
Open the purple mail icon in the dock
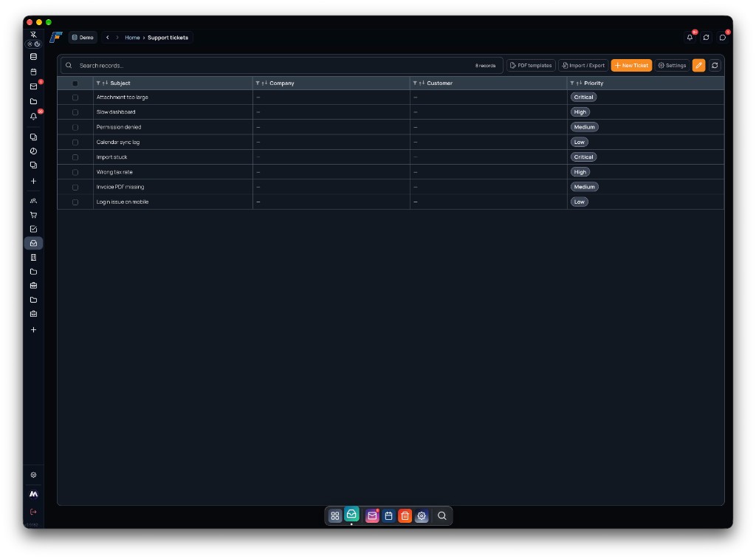click(x=372, y=515)
